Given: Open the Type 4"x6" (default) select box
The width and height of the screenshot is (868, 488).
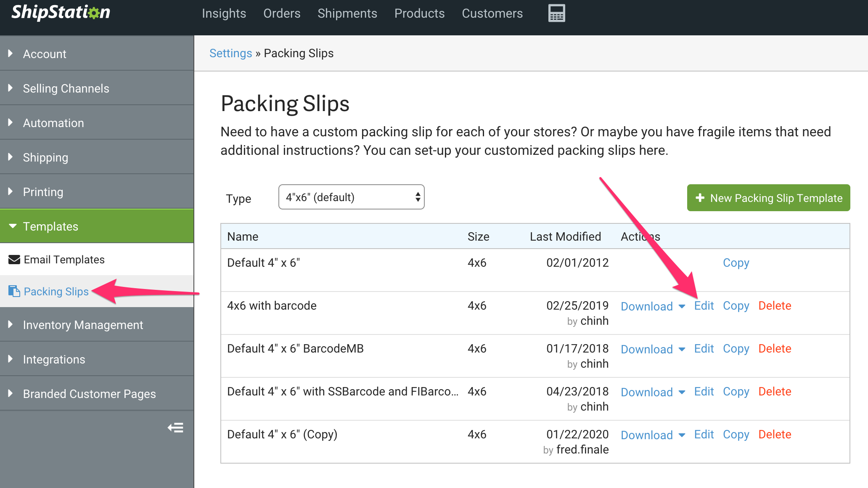Looking at the screenshot, I should [x=351, y=197].
